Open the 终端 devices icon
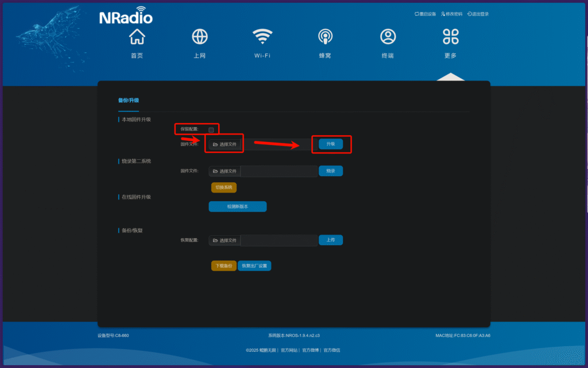 click(388, 37)
